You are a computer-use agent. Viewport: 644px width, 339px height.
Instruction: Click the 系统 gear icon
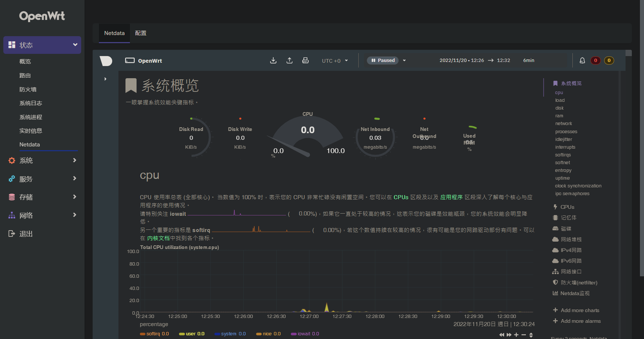click(x=12, y=160)
